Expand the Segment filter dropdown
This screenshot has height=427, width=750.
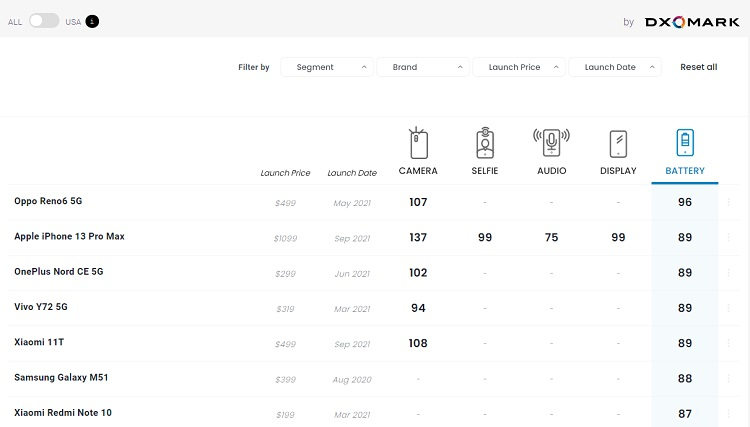coord(326,67)
